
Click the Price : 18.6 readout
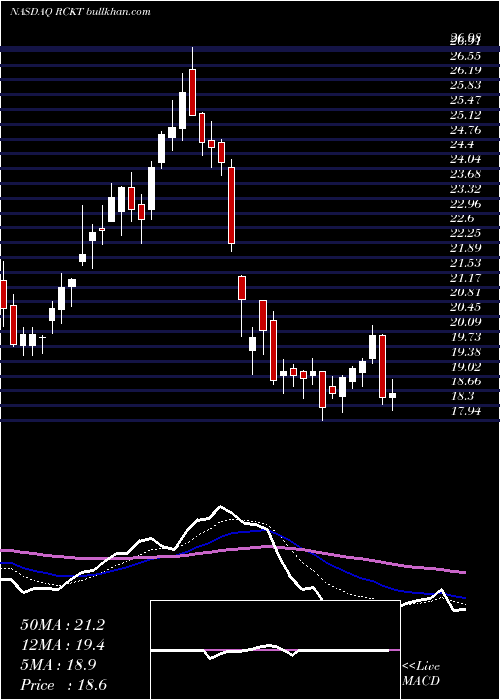coord(62,685)
